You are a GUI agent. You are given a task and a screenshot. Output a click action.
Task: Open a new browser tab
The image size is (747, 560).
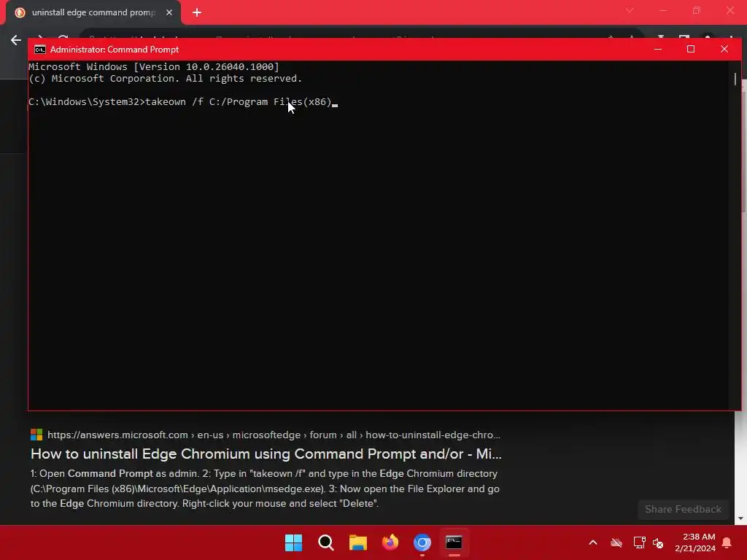(x=197, y=12)
